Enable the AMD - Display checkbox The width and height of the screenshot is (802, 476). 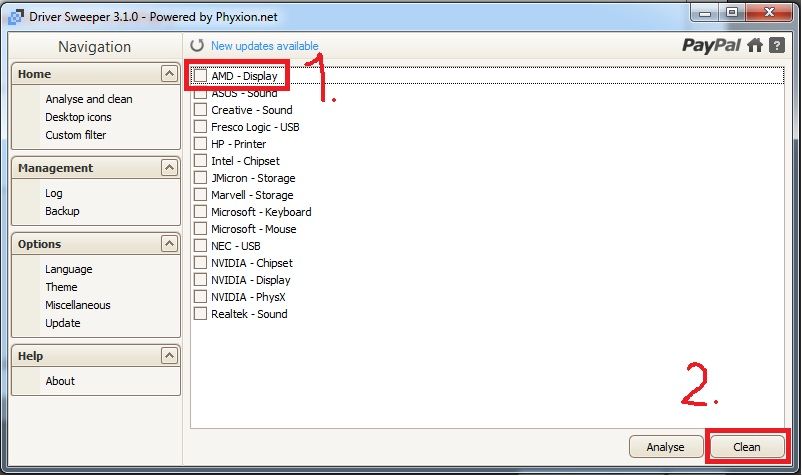(x=201, y=76)
